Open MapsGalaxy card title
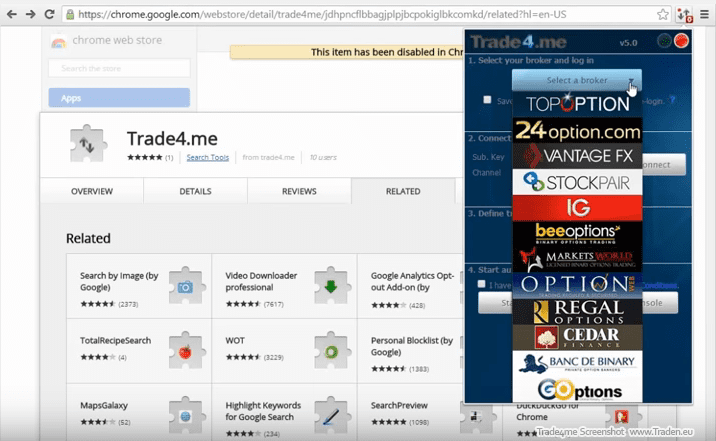Image resolution: width=716 pixels, height=441 pixels. point(104,405)
